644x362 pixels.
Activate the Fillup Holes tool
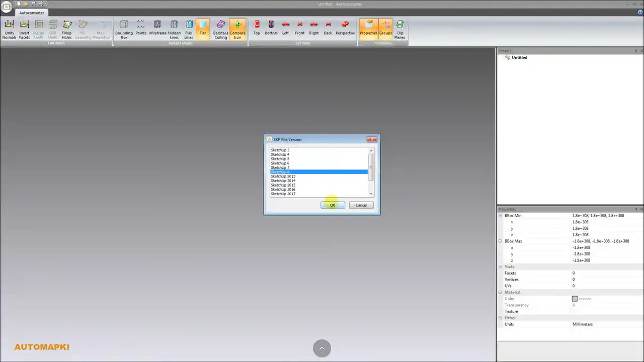66,29
